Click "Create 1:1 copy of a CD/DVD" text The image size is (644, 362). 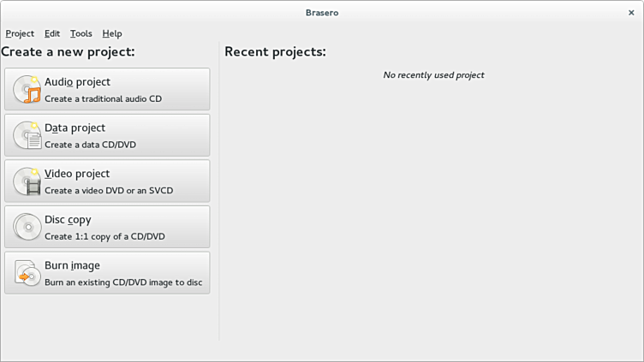pos(104,236)
